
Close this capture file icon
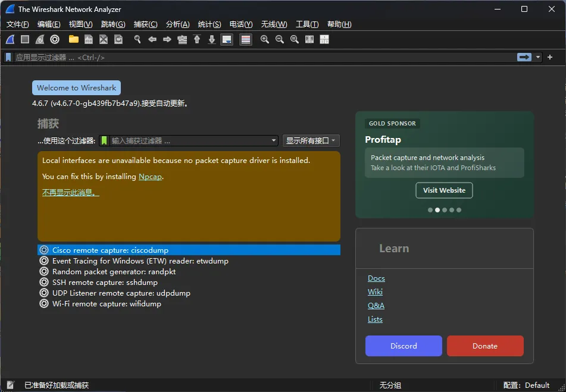(104, 39)
